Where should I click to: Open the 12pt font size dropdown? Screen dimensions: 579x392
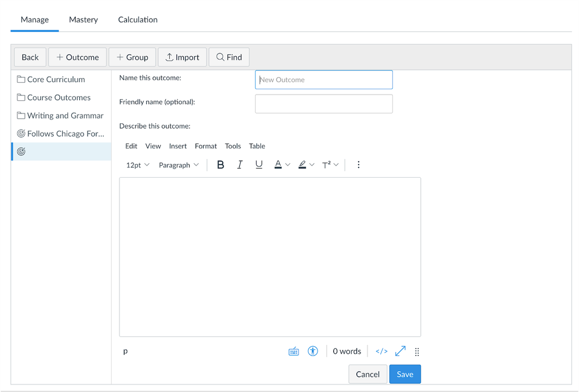tap(138, 165)
